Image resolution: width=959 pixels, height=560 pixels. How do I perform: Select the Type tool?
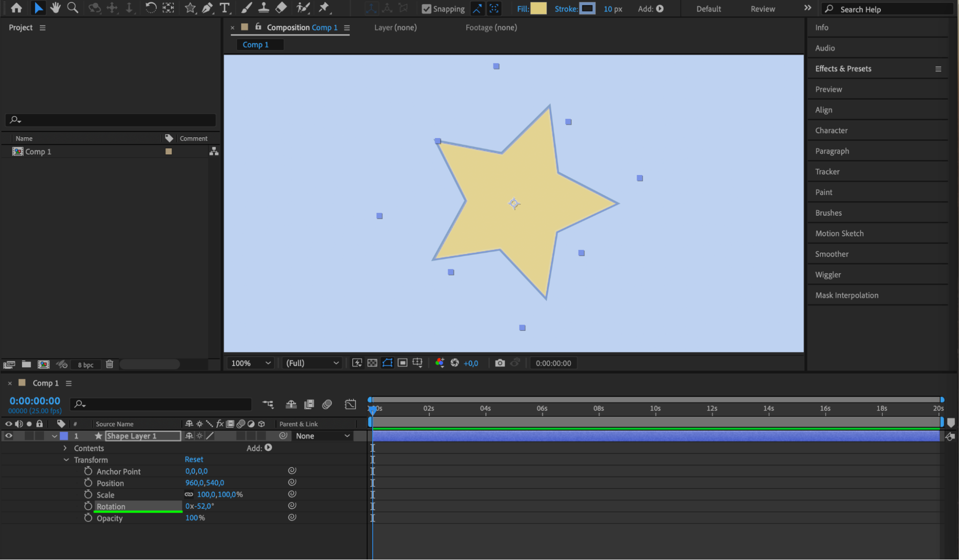pos(224,8)
